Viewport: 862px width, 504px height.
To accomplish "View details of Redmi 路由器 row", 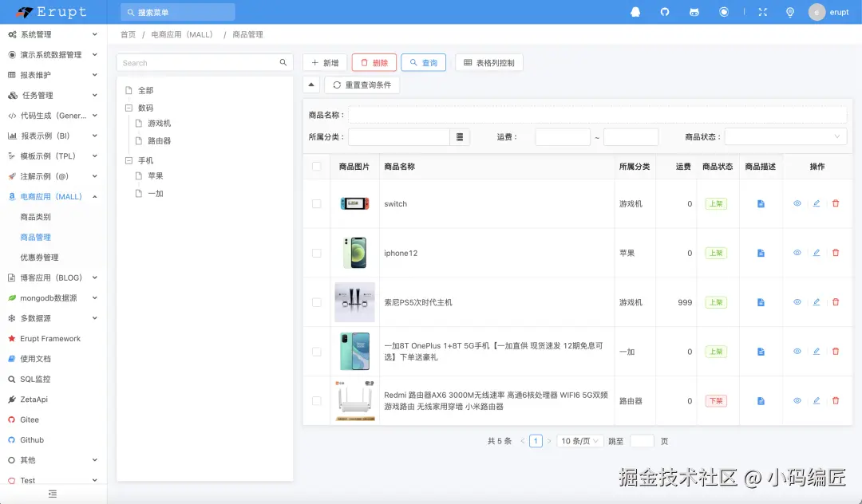I will pyautogui.click(x=797, y=401).
